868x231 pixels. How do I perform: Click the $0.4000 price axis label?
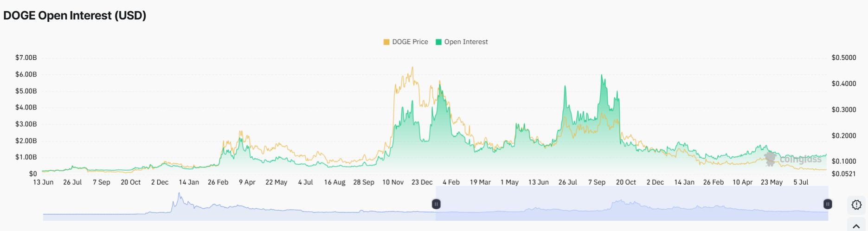(x=844, y=83)
